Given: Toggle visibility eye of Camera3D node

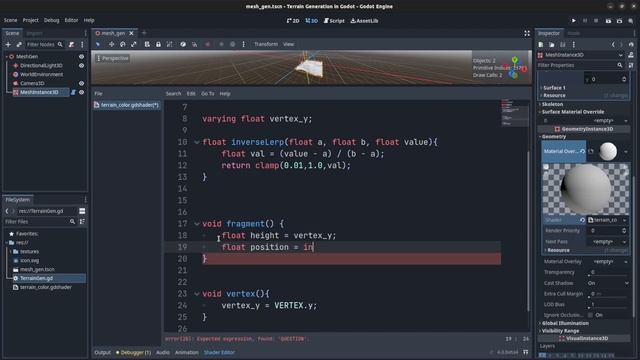Looking at the screenshot, I should (82, 83).
